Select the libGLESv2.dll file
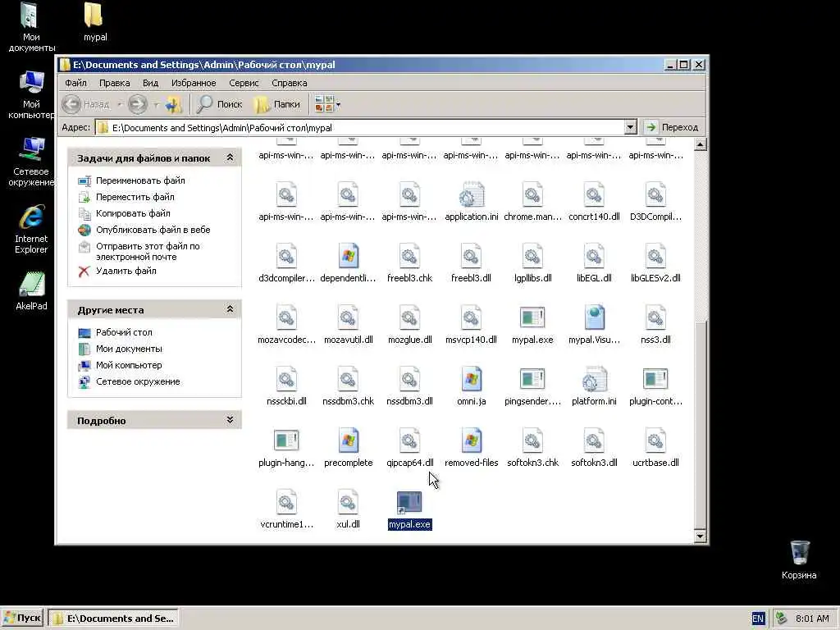The width and height of the screenshot is (840, 630). click(655, 265)
